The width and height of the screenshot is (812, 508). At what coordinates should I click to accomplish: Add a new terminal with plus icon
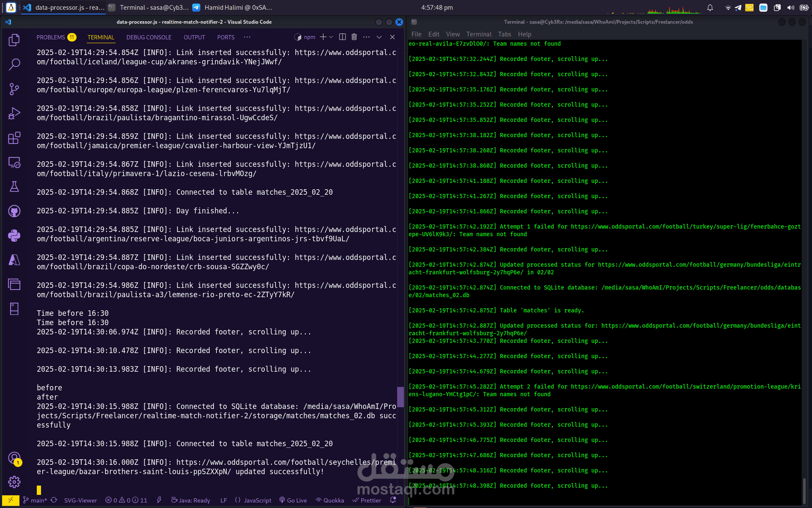tap(323, 37)
